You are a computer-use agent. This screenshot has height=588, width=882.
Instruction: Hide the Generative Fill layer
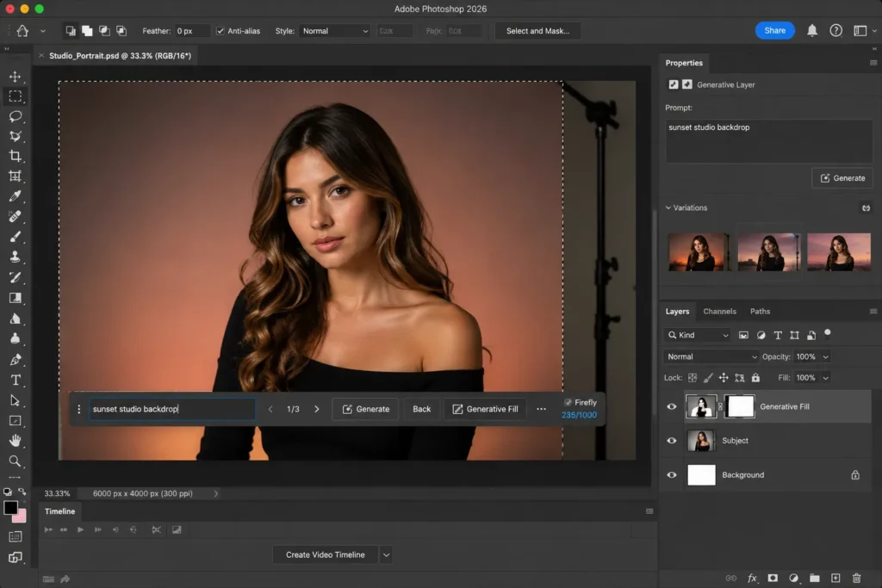click(672, 406)
